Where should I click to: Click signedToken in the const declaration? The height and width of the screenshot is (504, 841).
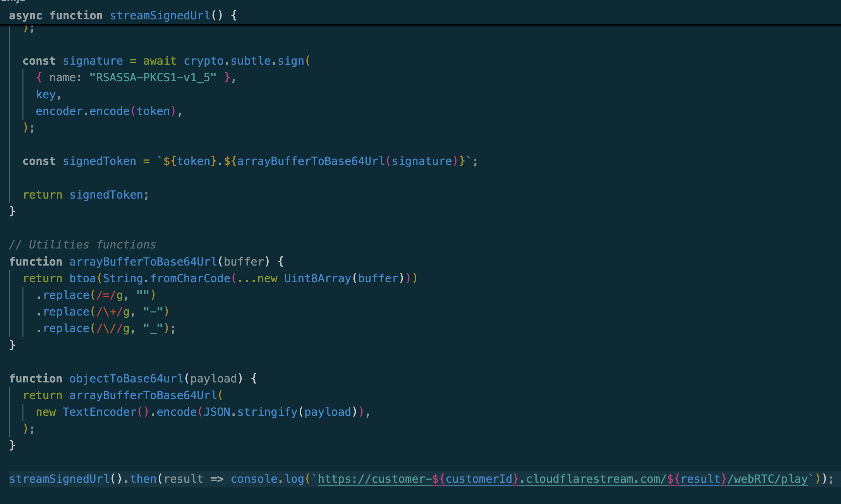click(99, 161)
